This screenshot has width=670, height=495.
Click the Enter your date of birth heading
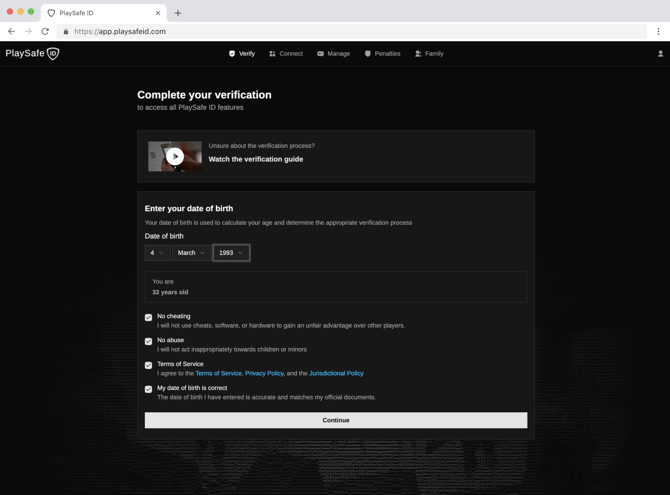point(189,208)
